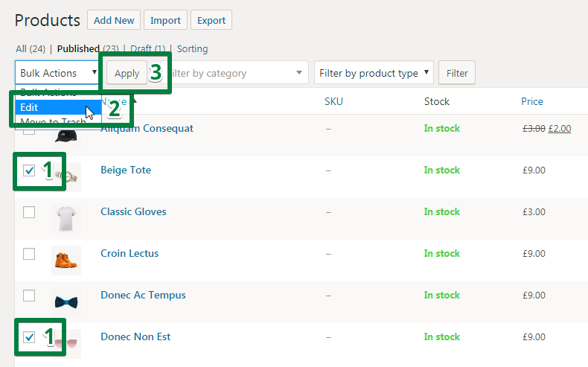Screen dimensions: 588x367
Task: Click the £9.00 price of Donec Ac Tempus
Action: [534, 295]
